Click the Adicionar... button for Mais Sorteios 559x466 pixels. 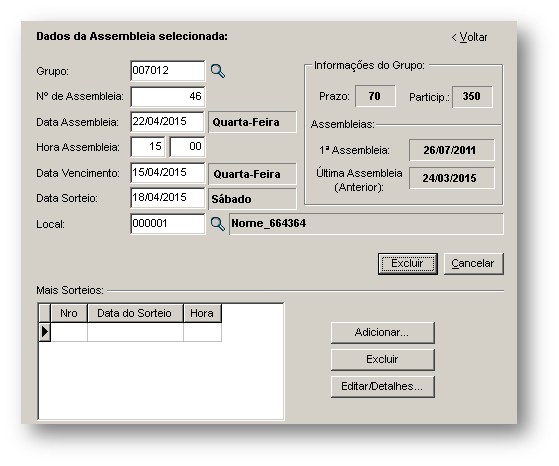click(383, 333)
